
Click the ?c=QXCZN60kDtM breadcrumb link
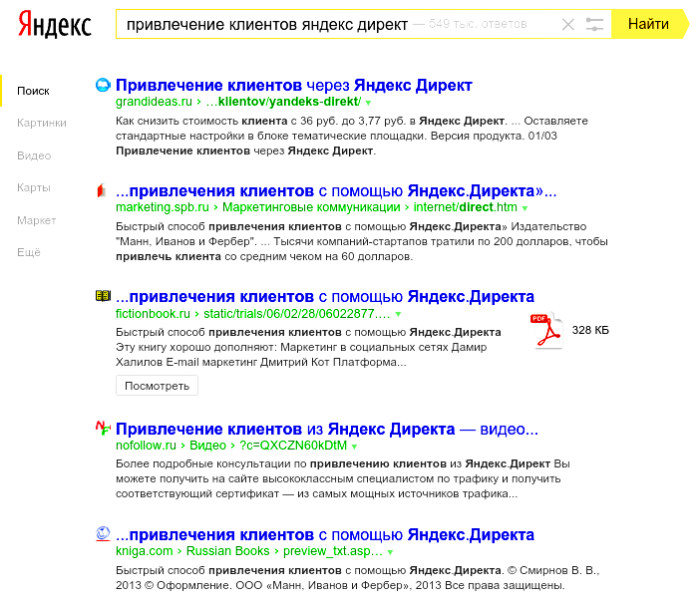[x=293, y=446]
